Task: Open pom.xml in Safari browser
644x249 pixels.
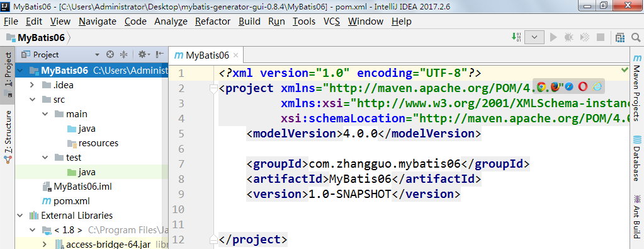Action: coord(569,86)
